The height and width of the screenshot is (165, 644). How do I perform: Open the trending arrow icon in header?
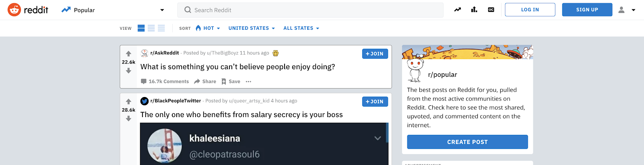click(458, 10)
